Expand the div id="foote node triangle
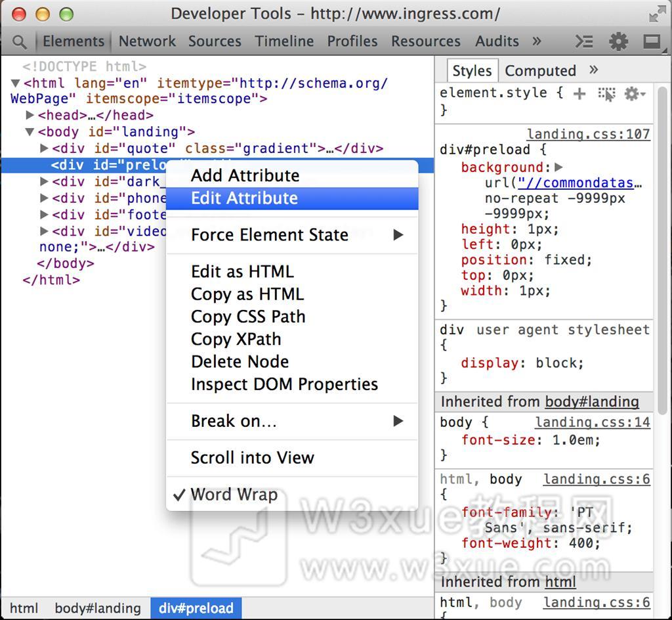This screenshot has height=620, width=672. [44, 215]
